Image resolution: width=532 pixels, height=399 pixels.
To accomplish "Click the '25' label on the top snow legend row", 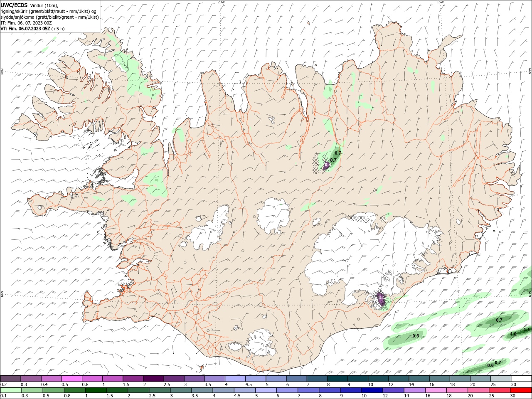I will 493,384.
